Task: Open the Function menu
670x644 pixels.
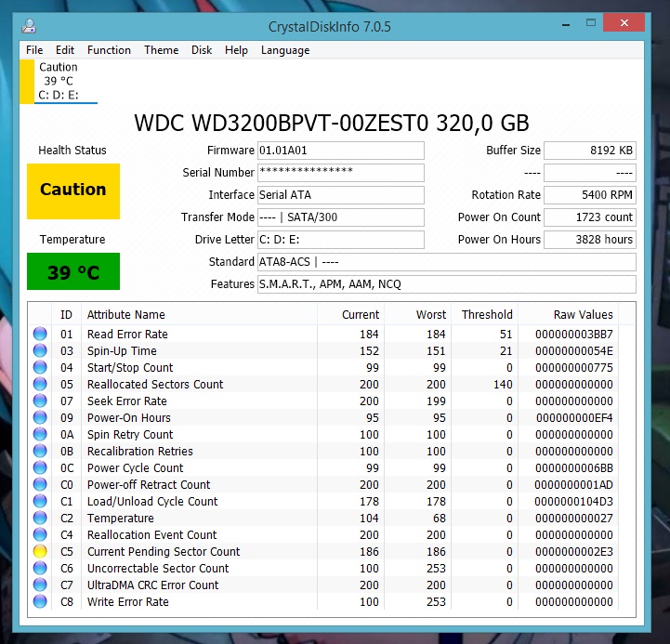Action: [109, 50]
